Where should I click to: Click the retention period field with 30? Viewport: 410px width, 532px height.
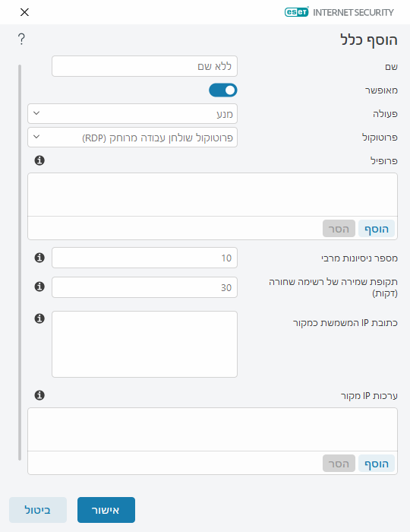point(145,287)
